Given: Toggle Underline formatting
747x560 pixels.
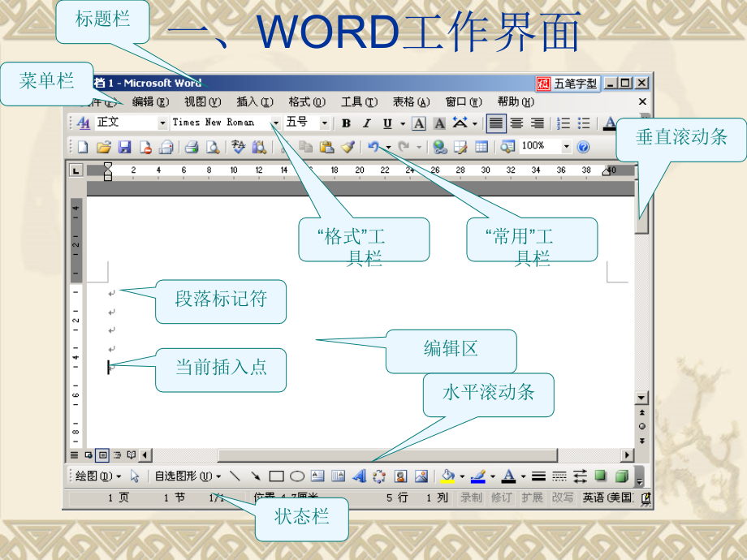Looking at the screenshot, I should coord(387,123).
